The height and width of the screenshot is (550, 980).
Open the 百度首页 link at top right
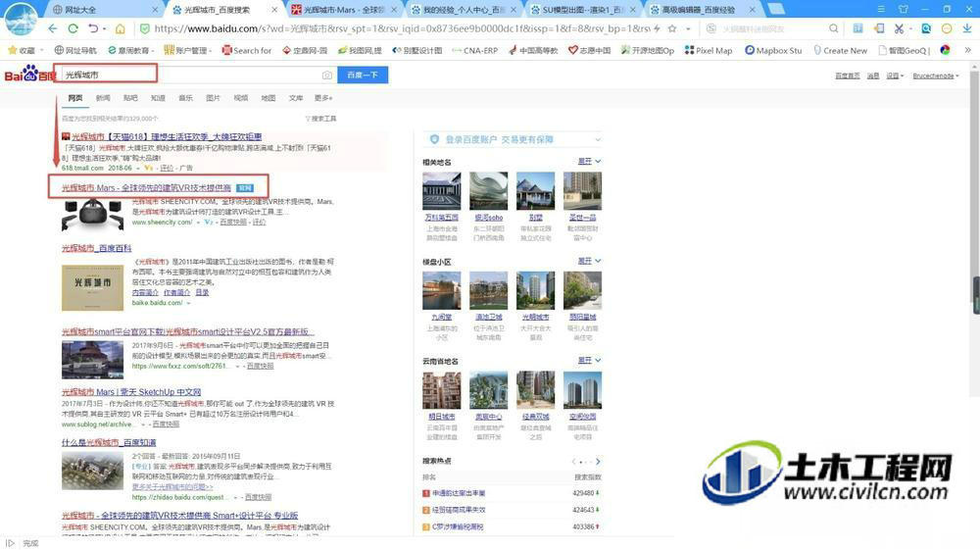848,75
